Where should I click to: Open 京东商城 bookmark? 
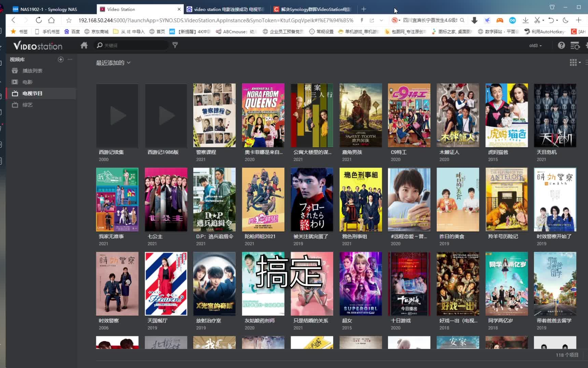(x=96, y=32)
